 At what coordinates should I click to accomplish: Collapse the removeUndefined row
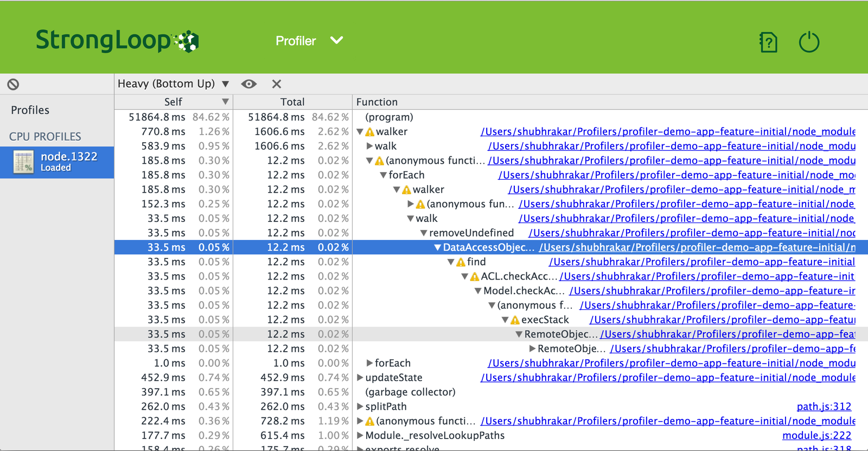[424, 233]
